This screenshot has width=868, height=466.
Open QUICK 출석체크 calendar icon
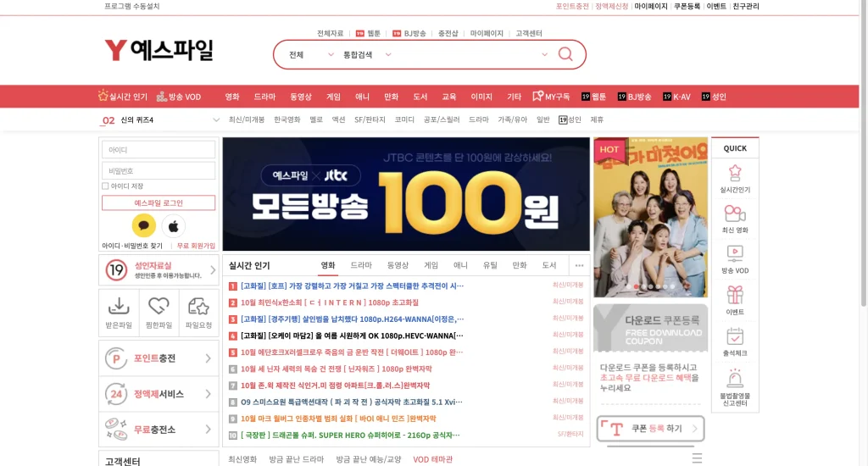click(x=735, y=336)
